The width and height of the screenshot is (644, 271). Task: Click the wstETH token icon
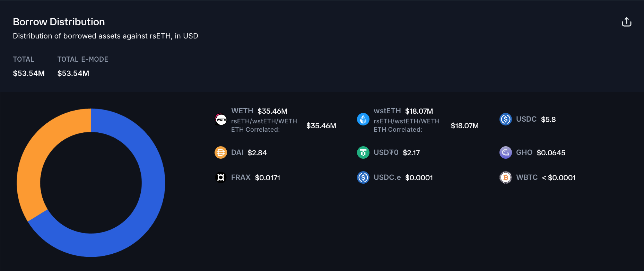coord(363,120)
